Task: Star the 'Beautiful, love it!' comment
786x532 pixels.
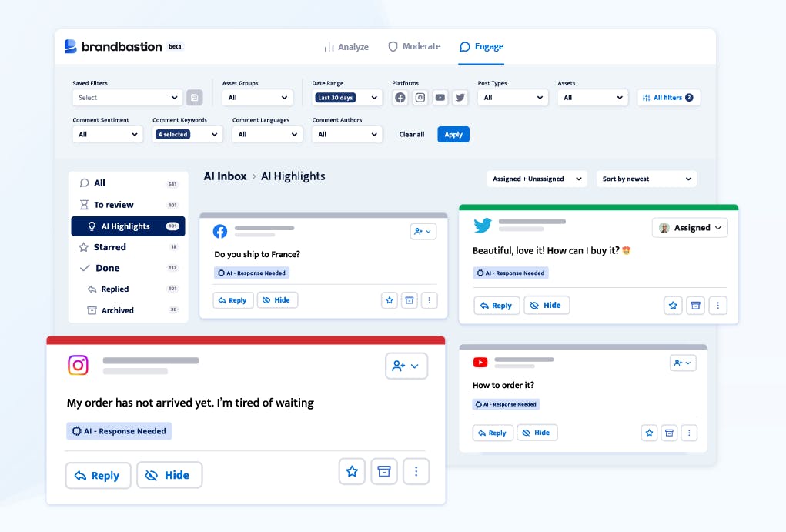Action: pos(673,306)
